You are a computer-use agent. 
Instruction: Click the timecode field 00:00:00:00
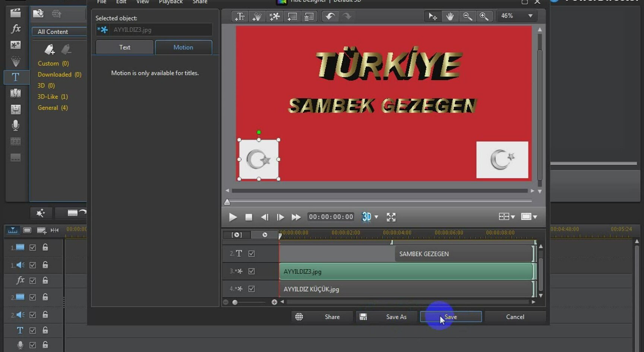click(x=331, y=217)
